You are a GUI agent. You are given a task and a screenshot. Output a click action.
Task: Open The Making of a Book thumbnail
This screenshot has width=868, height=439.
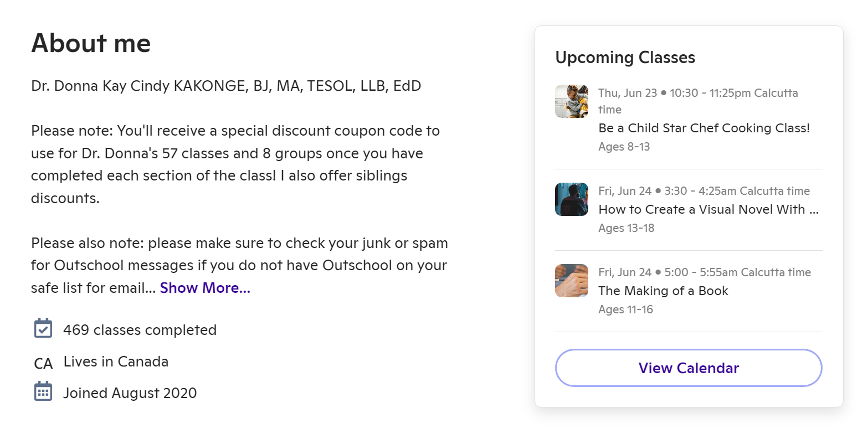tap(572, 281)
